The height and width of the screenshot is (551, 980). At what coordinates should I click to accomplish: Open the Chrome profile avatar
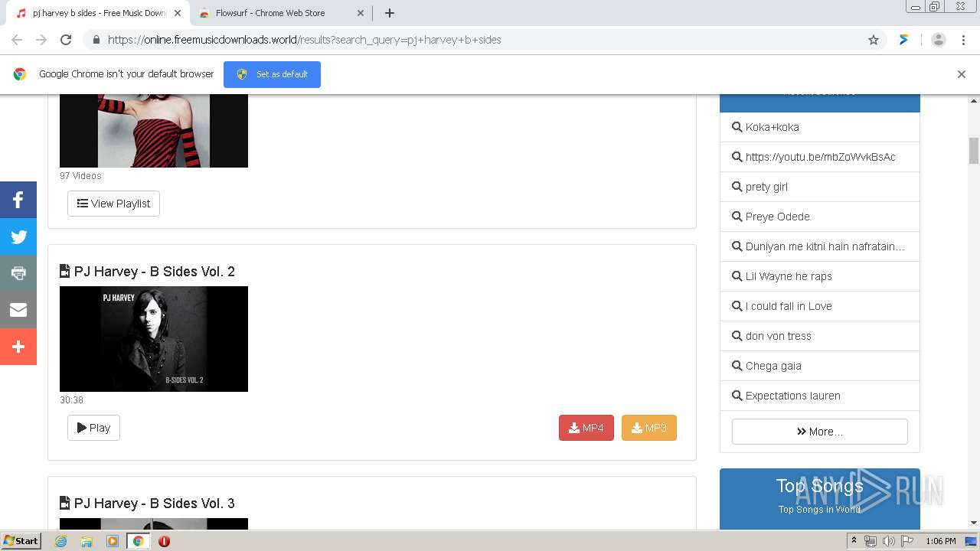pos(938,40)
